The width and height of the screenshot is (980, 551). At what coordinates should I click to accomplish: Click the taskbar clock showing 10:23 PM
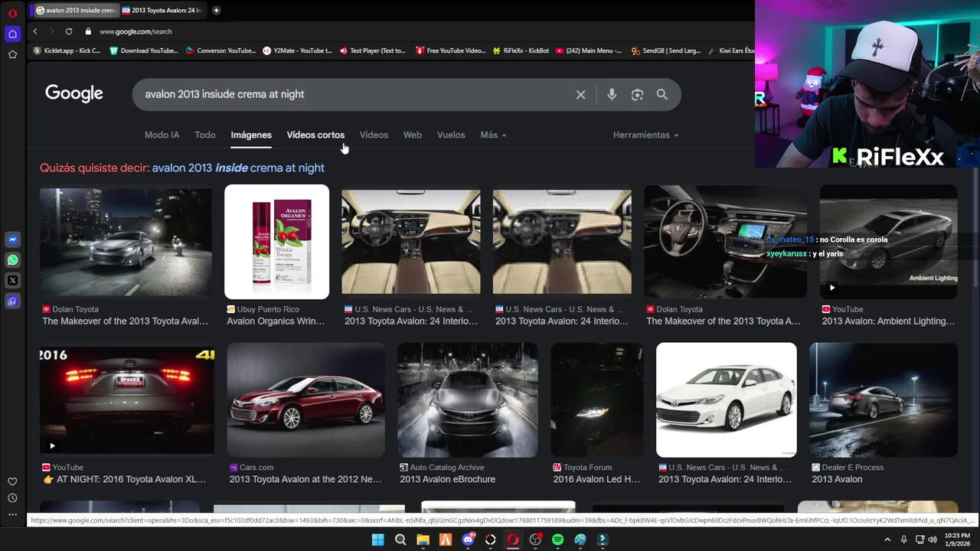click(958, 540)
